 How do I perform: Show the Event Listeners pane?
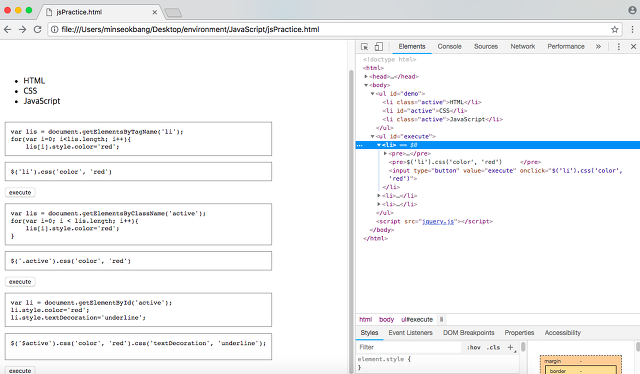(x=410, y=333)
